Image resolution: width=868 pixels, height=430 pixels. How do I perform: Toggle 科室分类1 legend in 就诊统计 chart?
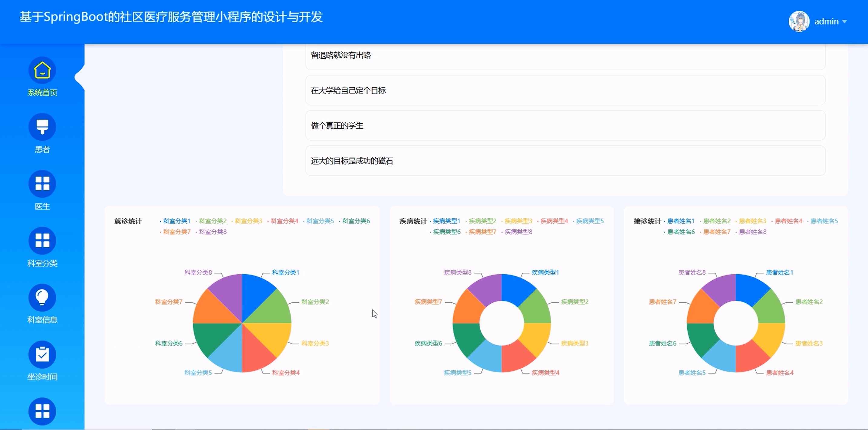176,221
